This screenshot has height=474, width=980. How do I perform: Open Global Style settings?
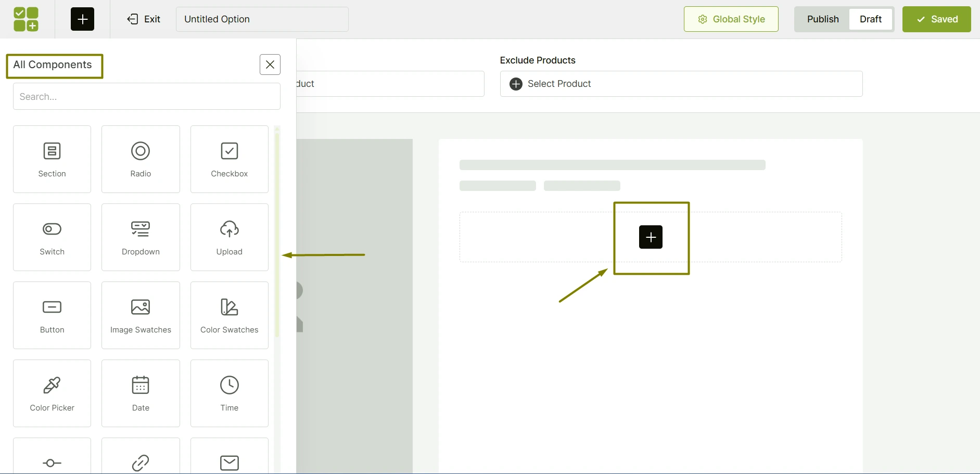[x=731, y=19]
